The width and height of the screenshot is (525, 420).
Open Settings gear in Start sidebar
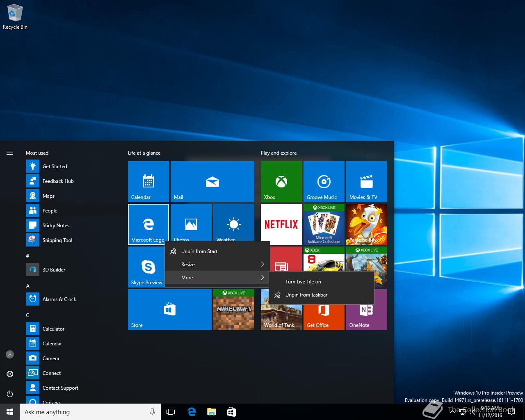pos(10,374)
